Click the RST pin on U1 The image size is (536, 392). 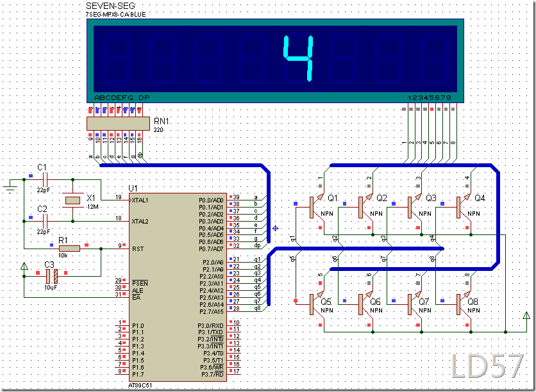(x=137, y=247)
